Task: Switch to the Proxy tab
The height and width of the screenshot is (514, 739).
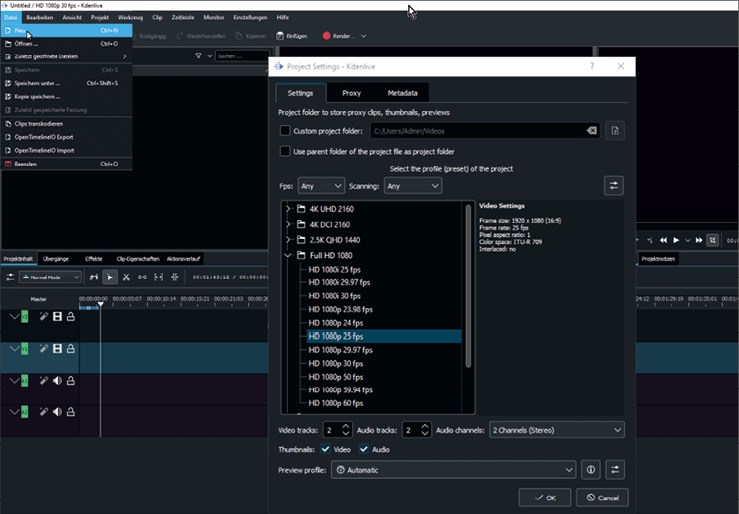Action: pos(351,93)
